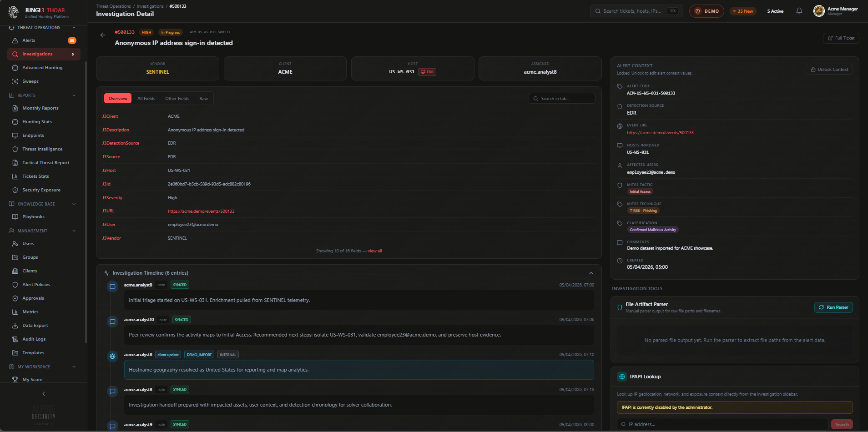Image resolution: width=868 pixels, height=432 pixels.
Task: Click the DEMO_IMPORT tag
Action: pos(199,355)
